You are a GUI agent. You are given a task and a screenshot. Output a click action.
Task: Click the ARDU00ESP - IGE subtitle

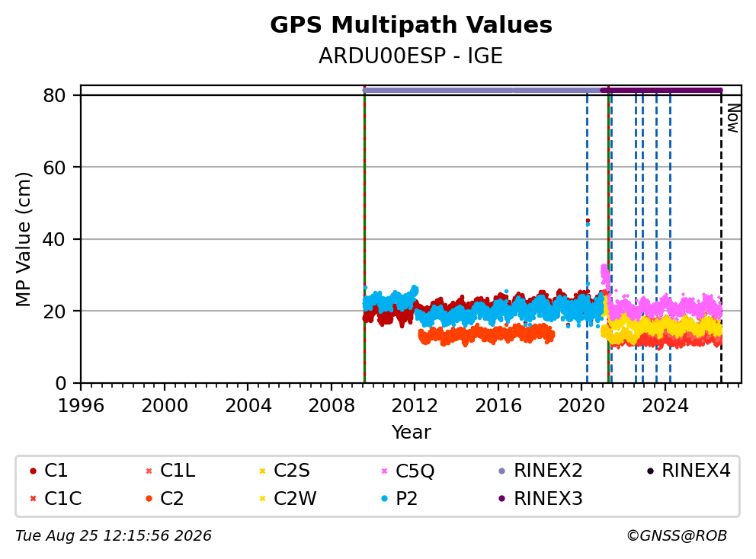tap(411, 56)
